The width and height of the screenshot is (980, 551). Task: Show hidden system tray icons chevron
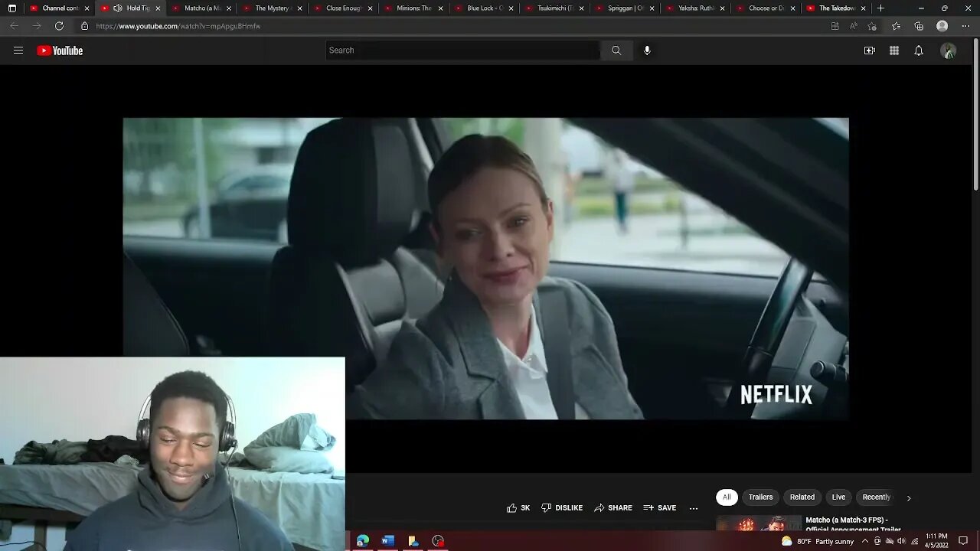coord(865,541)
